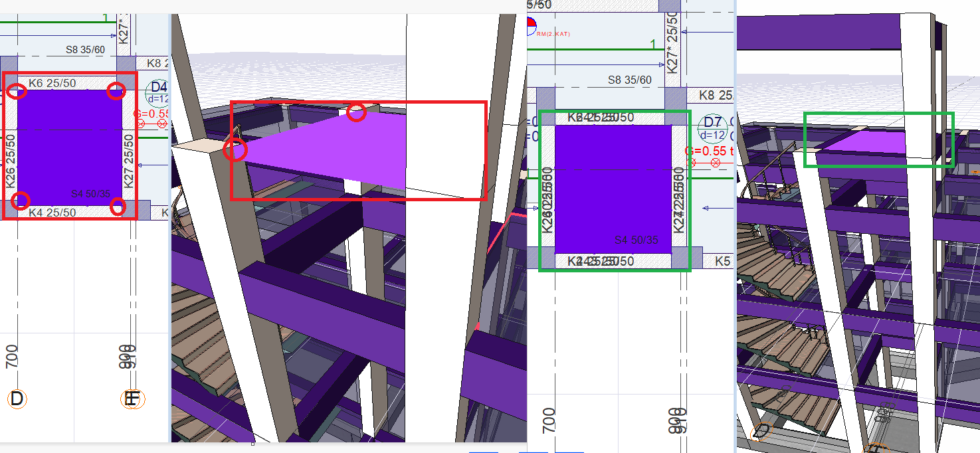Click red circle at slab's top-left corner
Viewport: 980px width, 453px height.
tap(19, 92)
